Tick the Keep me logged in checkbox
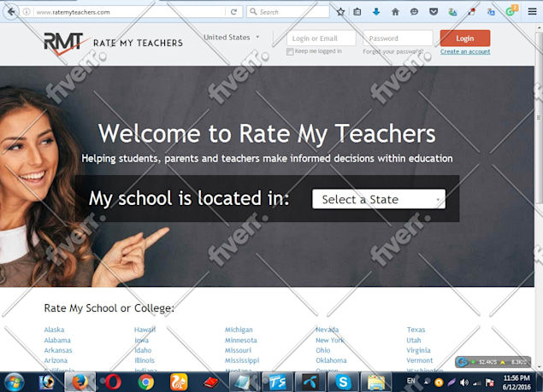Screen dimensions: 543x392 [x=290, y=51]
